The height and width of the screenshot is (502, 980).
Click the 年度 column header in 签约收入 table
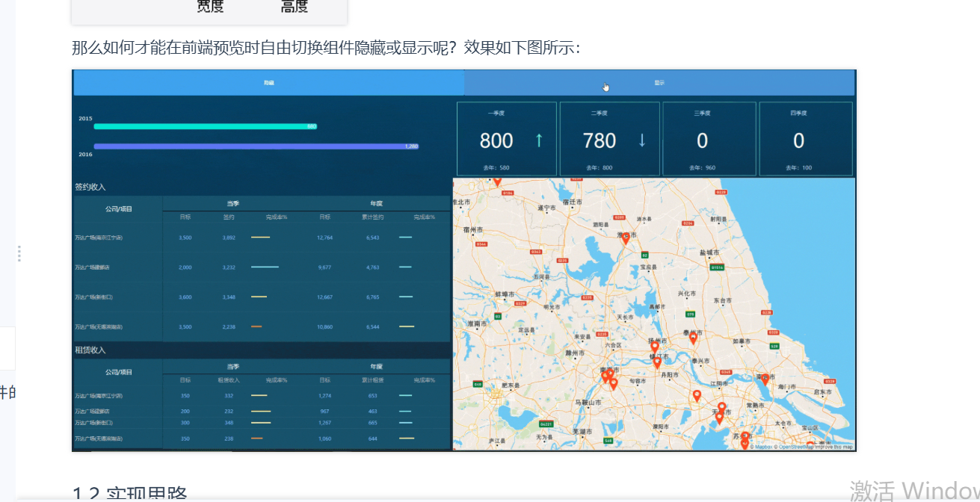click(377, 202)
